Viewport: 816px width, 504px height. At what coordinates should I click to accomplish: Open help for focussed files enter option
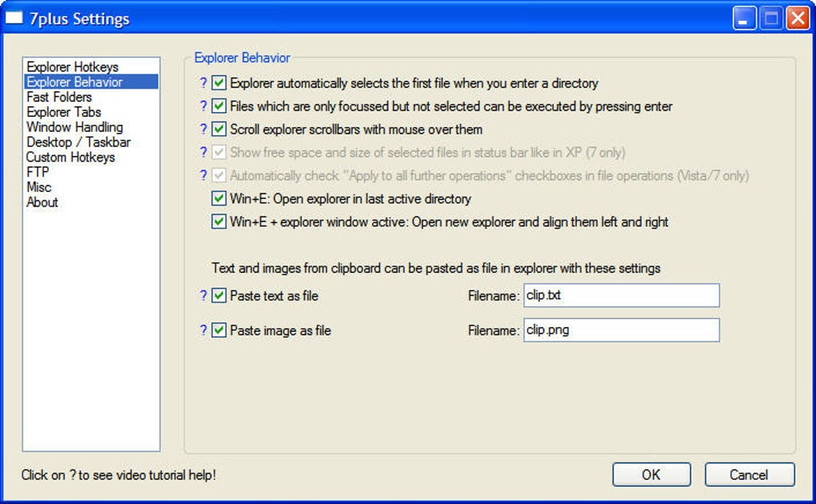203,106
